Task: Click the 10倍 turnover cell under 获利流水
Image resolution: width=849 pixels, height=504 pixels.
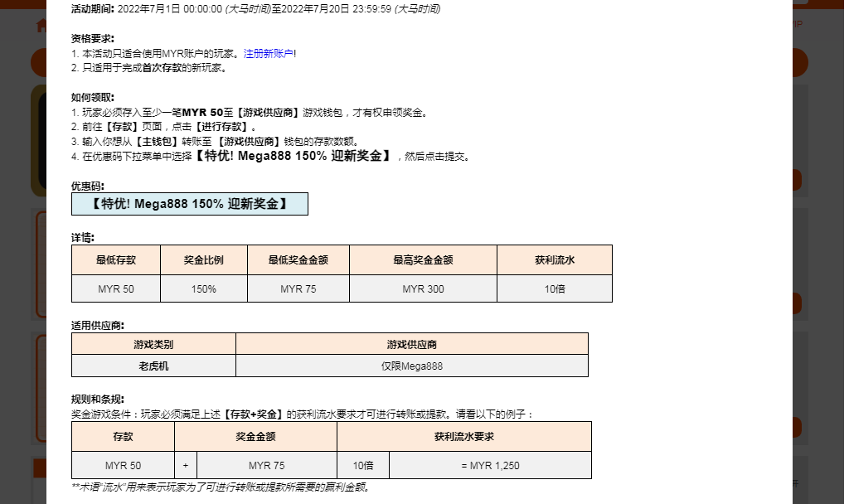Action: (555, 289)
